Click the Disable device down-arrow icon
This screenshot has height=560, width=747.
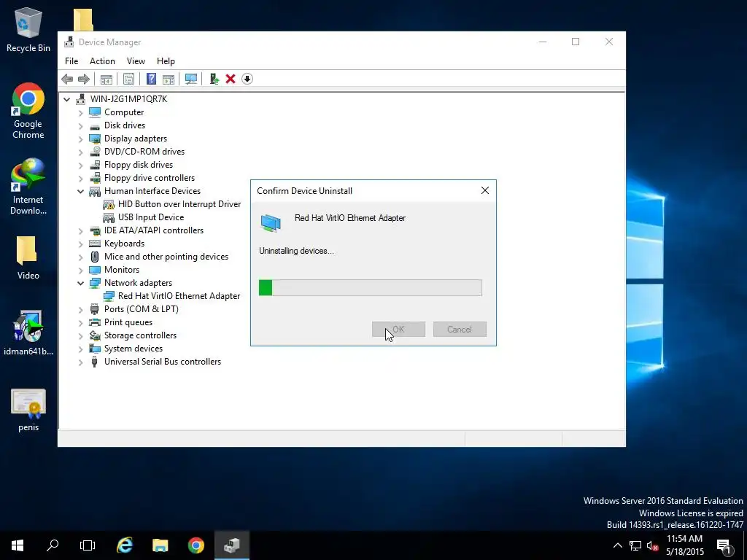click(x=247, y=79)
